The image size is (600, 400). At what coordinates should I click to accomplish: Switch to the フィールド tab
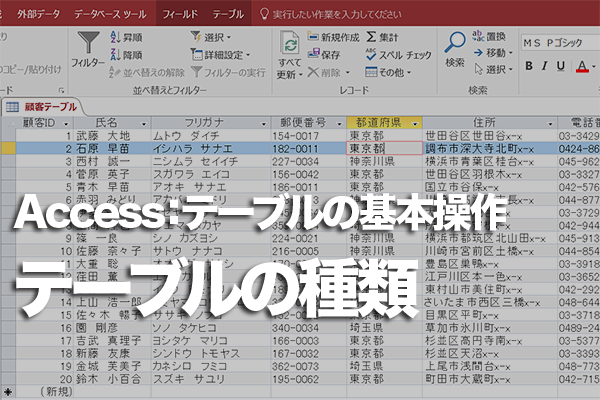(x=180, y=14)
